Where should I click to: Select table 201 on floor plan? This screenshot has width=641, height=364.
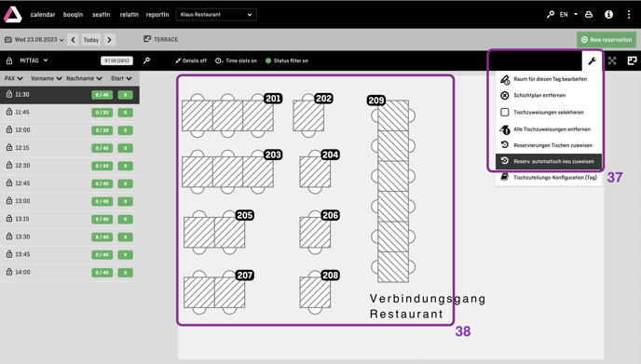click(227, 115)
